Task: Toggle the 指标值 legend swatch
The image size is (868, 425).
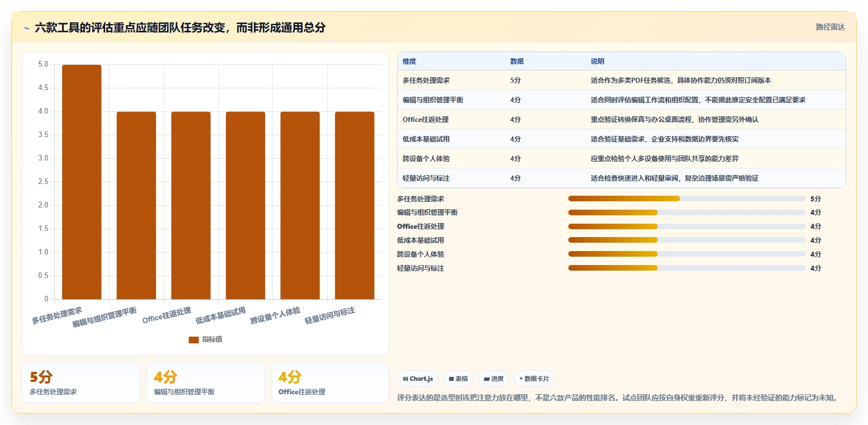Action: pos(194,339)
